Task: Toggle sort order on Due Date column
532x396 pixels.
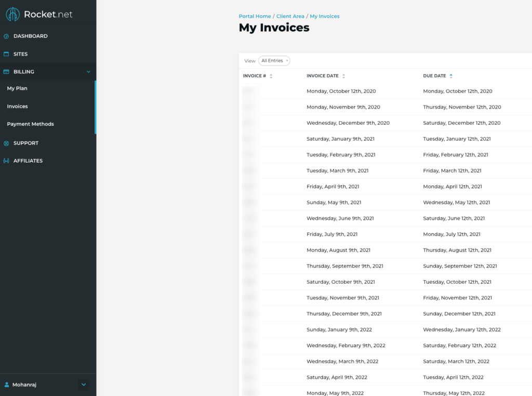Action: [450, 76]
